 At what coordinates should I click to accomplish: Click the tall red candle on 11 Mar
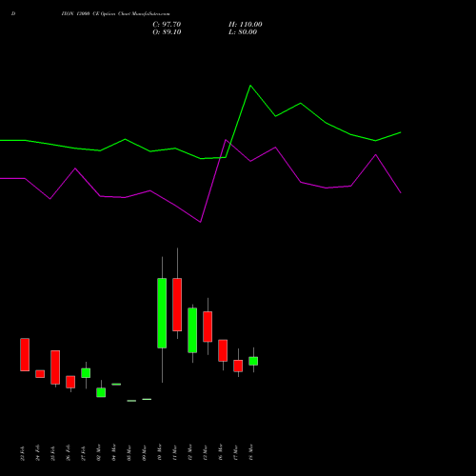point(177,305)
